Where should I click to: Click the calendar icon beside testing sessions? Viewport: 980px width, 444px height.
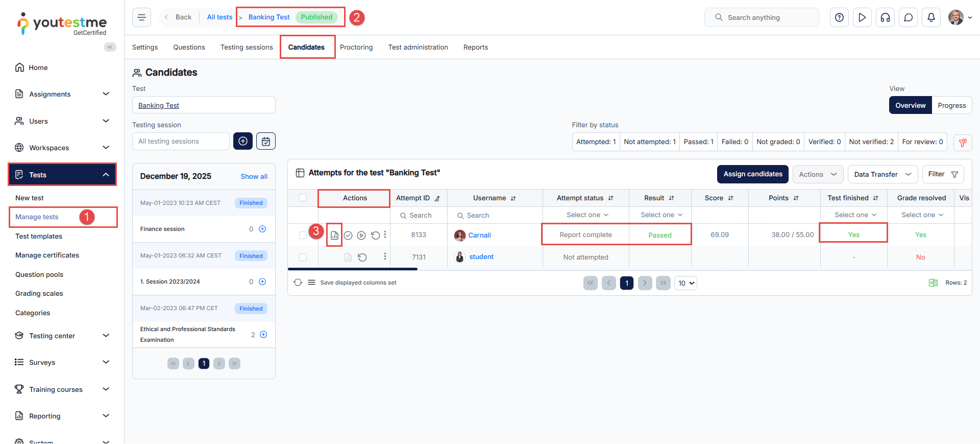coord(266,142)
